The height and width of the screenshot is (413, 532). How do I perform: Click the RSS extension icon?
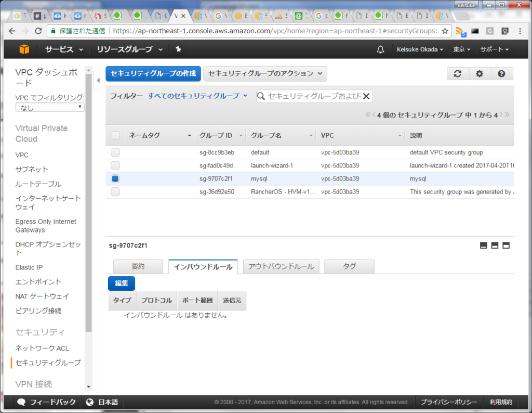coord(460,32)
